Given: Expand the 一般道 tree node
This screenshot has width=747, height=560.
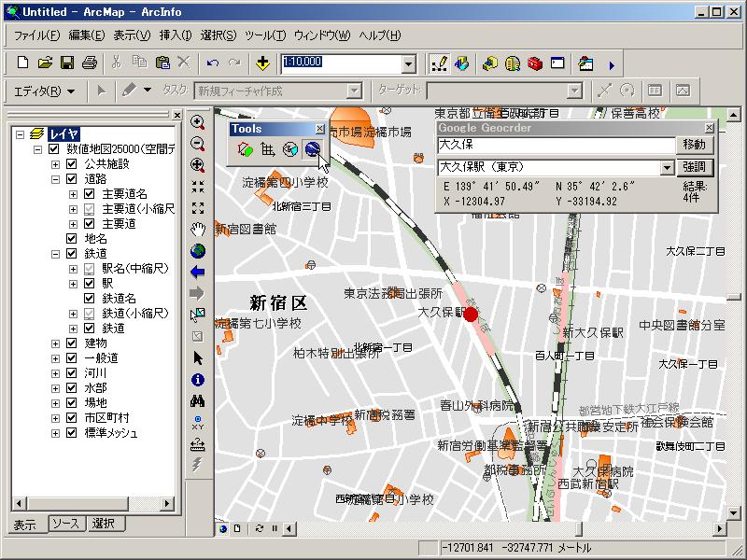Looking at the screenshot, I should [x=56, y=358].
